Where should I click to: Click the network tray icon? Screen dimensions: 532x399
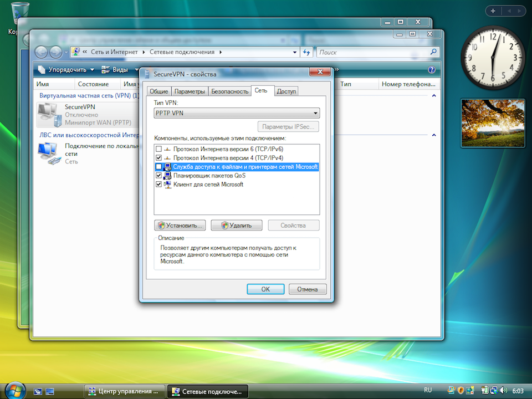(x=494, y=391)
